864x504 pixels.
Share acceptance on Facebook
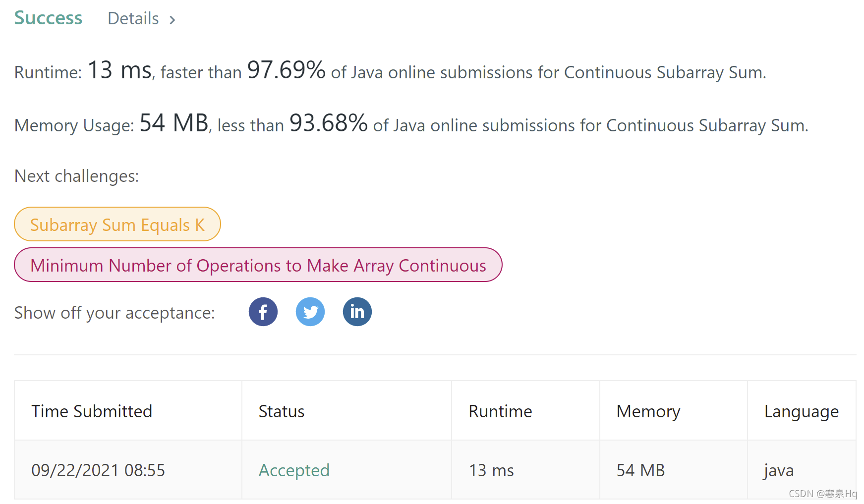(263, 312)
